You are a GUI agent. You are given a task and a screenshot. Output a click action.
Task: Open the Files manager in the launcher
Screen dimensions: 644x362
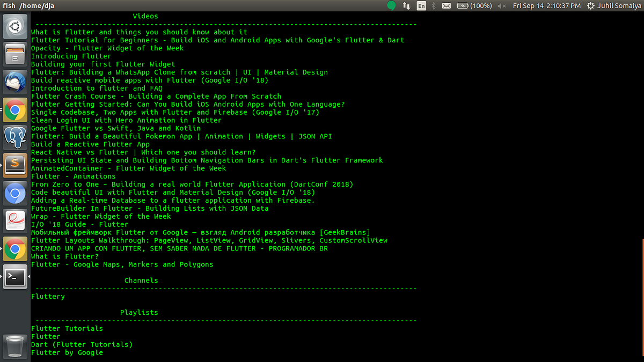[15, 54]
